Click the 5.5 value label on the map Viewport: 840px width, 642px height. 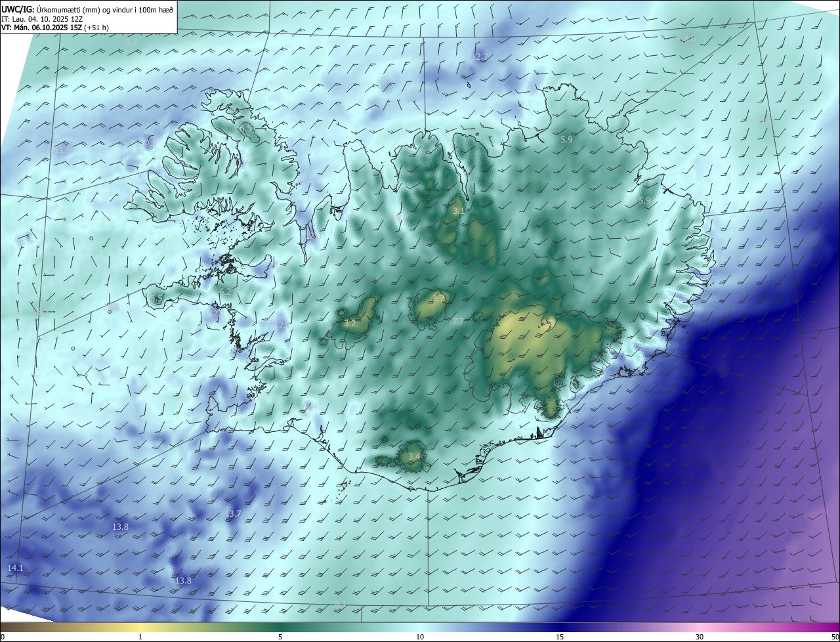[x=157, y=299]
